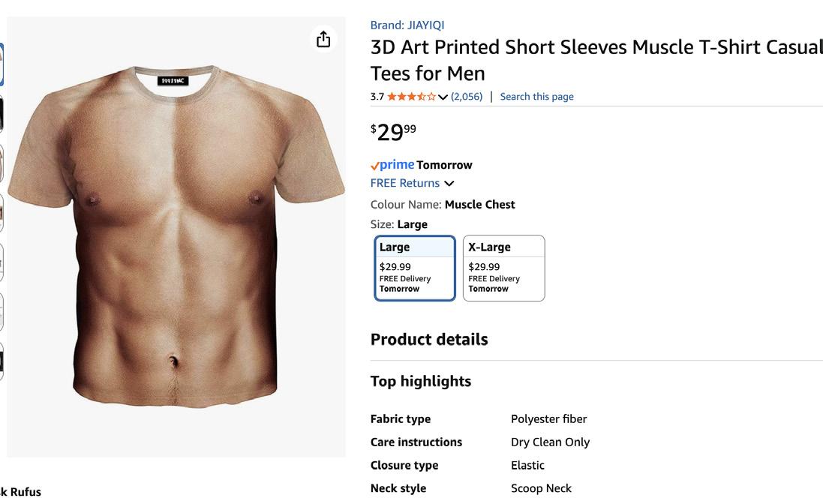This screenshot has height=504, width=823.
Task: Select the third image thumbnail in strip
Action: tap(1, 163)
